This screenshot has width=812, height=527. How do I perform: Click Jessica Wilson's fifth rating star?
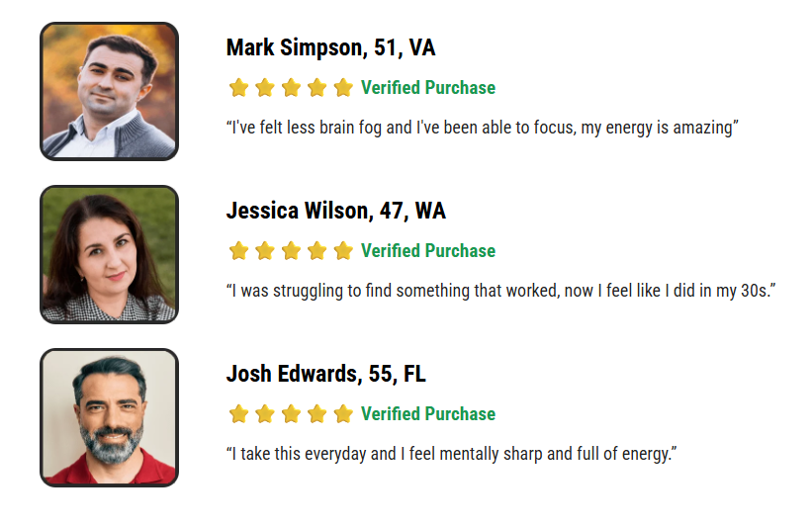[343, 251]
